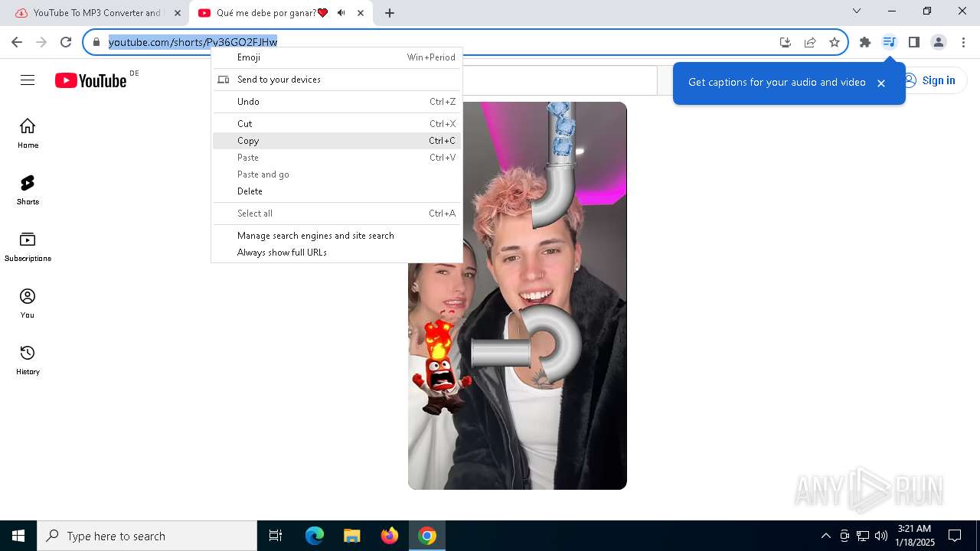Close the YouTube To MP3 Converter tab

click(177, 13)
